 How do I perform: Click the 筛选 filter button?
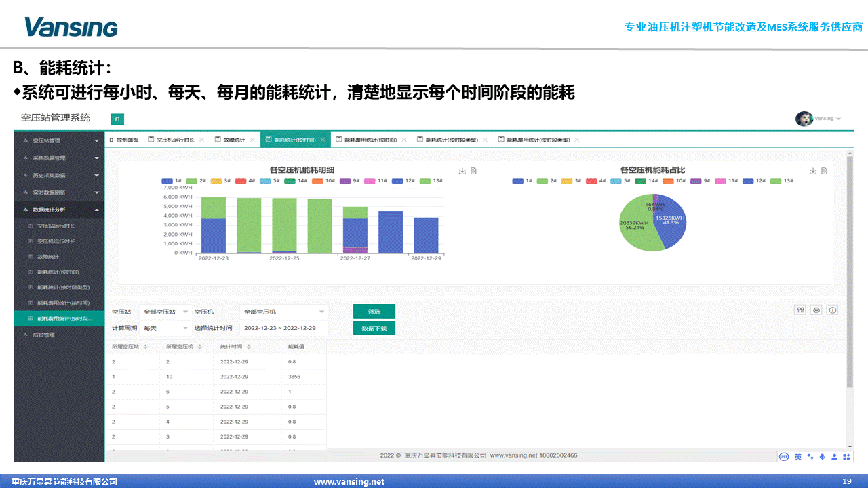374,311
